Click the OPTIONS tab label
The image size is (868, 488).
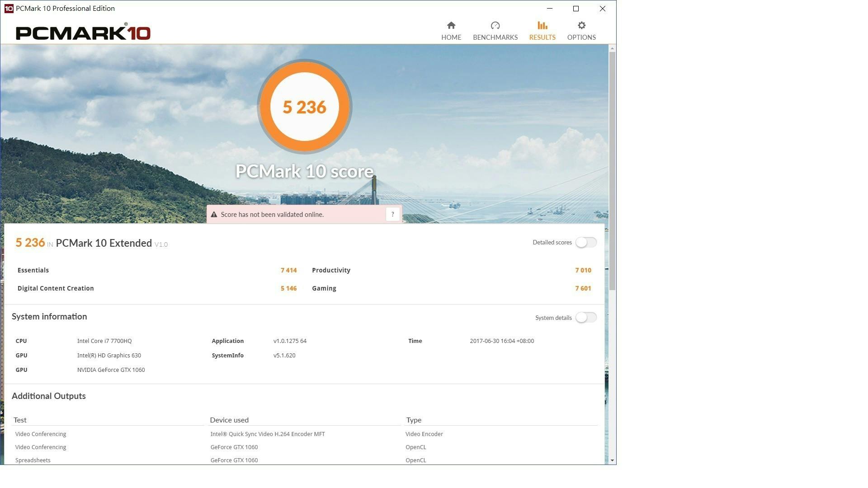coord(581,38)
